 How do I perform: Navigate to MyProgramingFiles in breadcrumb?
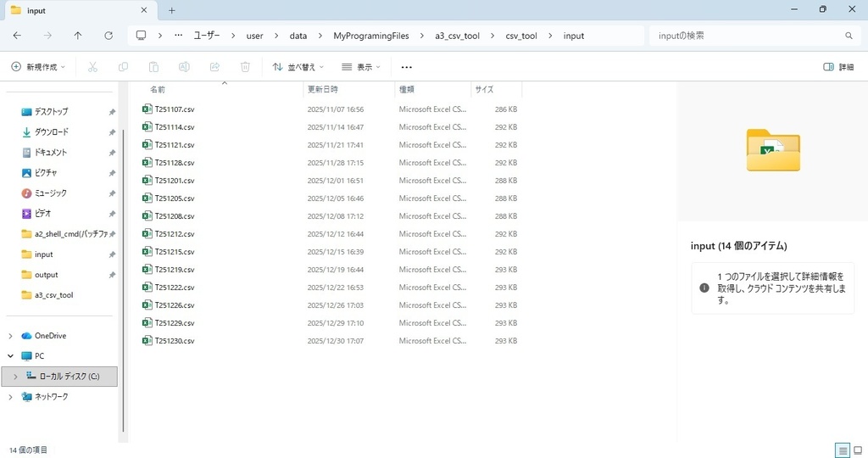(371, 36)
